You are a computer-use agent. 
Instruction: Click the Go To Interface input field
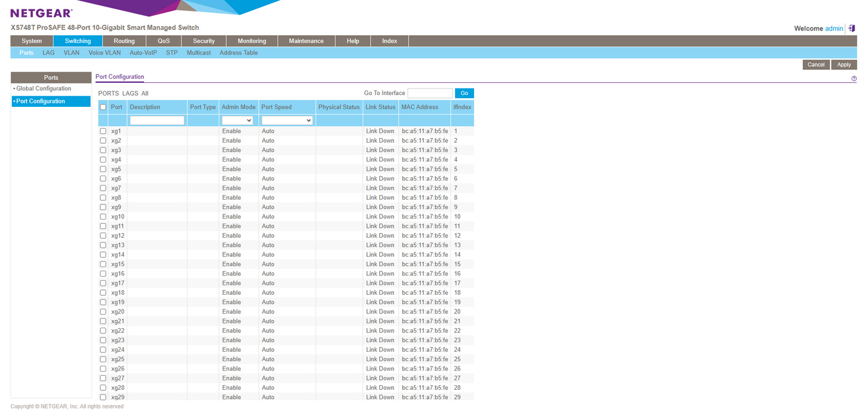coord(430,93)
